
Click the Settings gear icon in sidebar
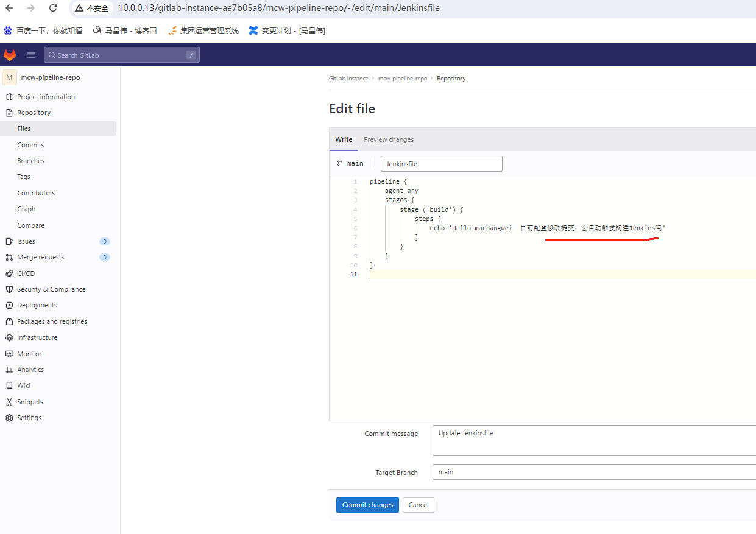9,418
